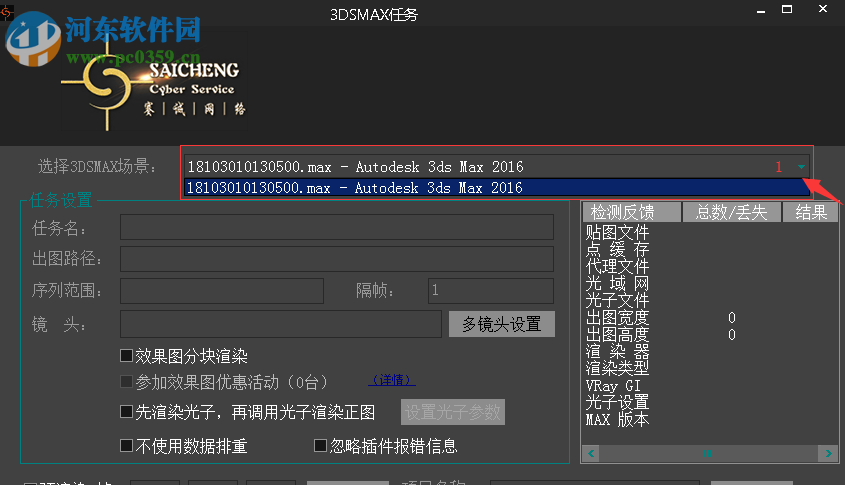This screenshot has height=485, width=845.
Task: Enable 先渲染光子 checkbox
Action: pos(126,412)
